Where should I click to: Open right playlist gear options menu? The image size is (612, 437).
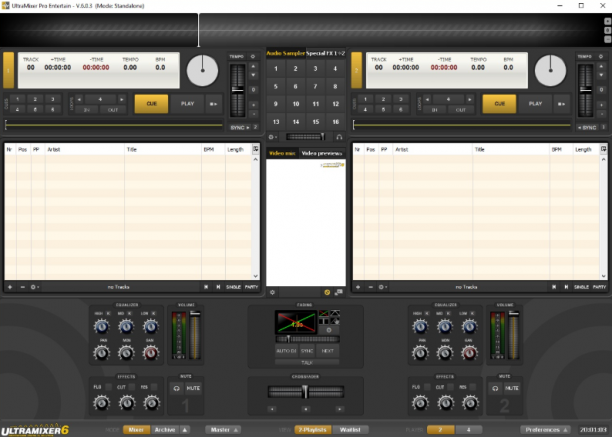382,287
